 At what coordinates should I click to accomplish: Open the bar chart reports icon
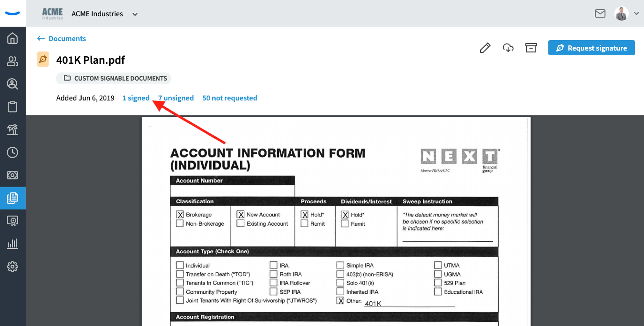pos(13,244)
